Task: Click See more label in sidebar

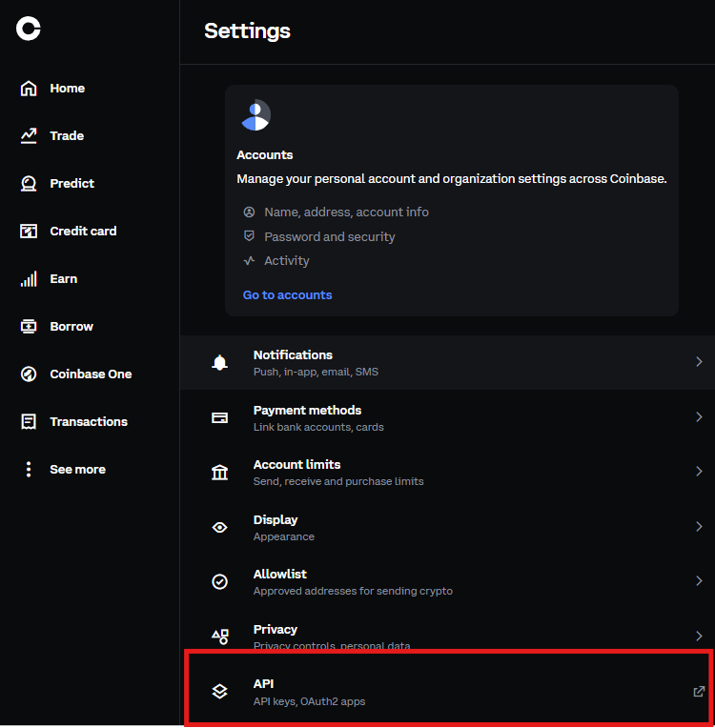Action: (x=77, y=470)
